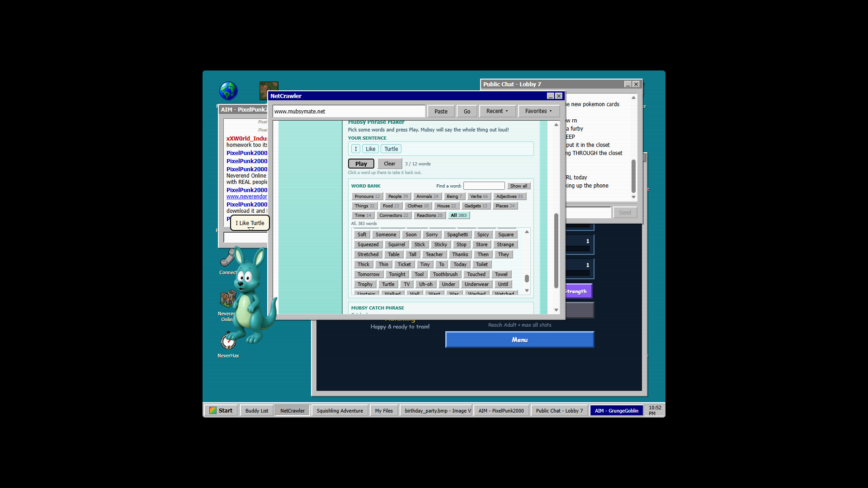868x488 pixels.
Task: Expand the Recent dropdown in NetCrawler
Action: click(497, 111)
